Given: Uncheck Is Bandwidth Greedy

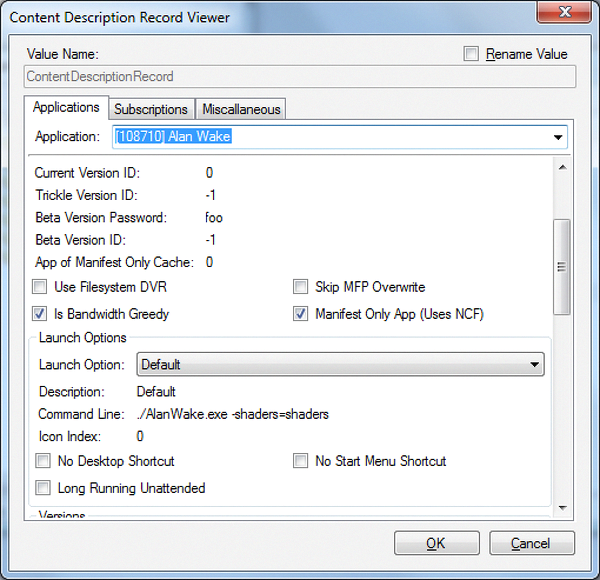Looking at the screenshot, I should tap(43, 314).
